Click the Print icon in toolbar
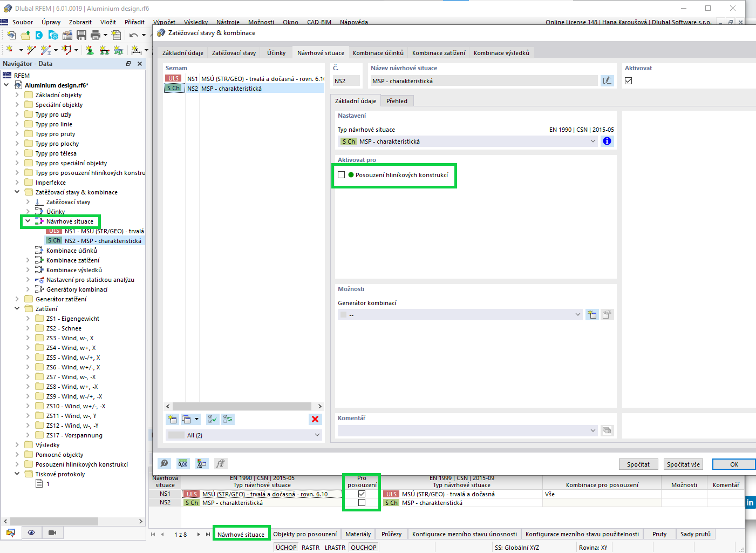This screenshot has height=553, width=756. [x=96, y=35]
